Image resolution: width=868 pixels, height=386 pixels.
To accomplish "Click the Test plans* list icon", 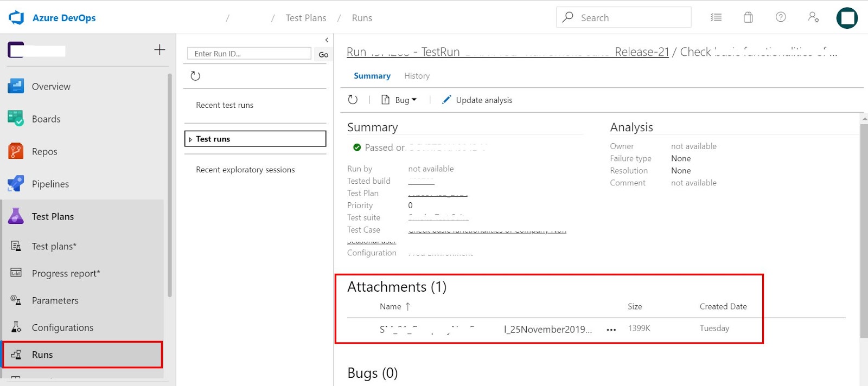I will (x=16, y=246).
